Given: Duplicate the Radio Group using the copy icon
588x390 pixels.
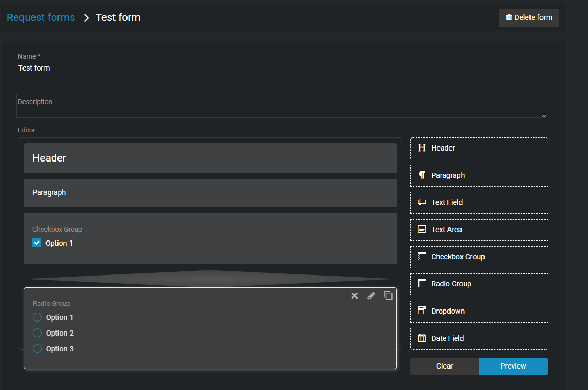Looking at the screenshot, I should tap(388, 295).
